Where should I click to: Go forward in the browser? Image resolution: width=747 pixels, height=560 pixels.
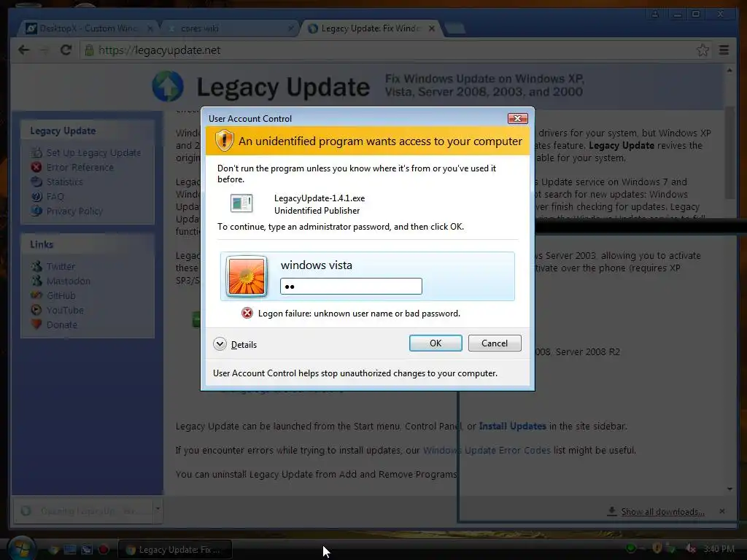(x=44, y=50)
